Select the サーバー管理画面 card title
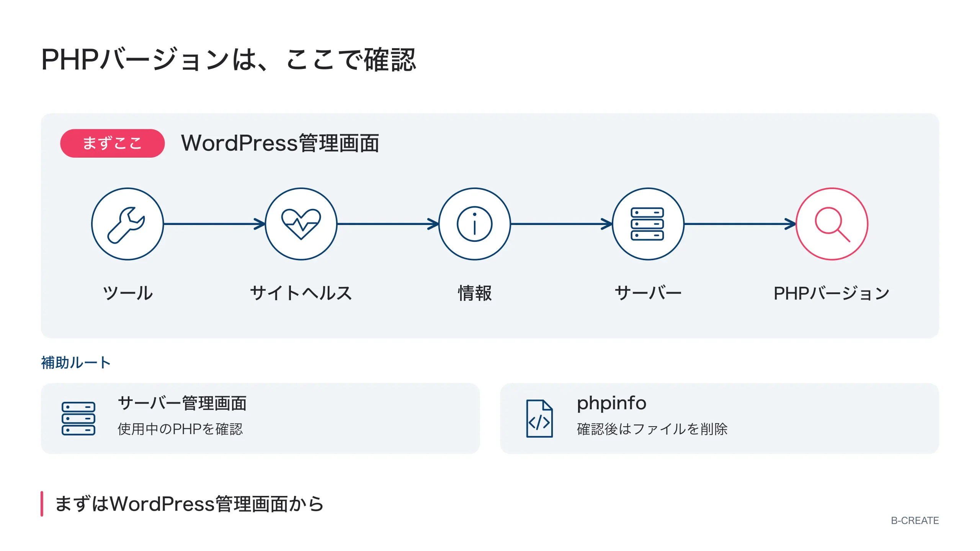The height and width of the screenshot is (551, 980). tap(182, 403)
